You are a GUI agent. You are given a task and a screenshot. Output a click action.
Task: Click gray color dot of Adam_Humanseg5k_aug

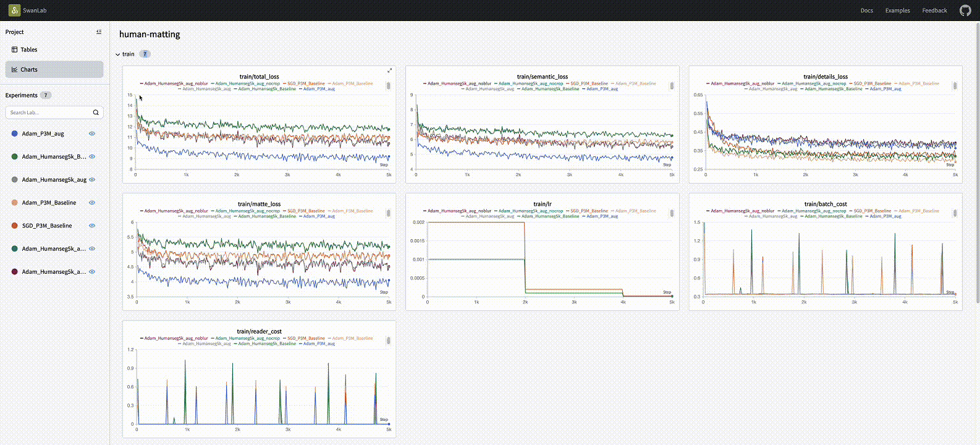pyautogui.click(x=15, y=180)
